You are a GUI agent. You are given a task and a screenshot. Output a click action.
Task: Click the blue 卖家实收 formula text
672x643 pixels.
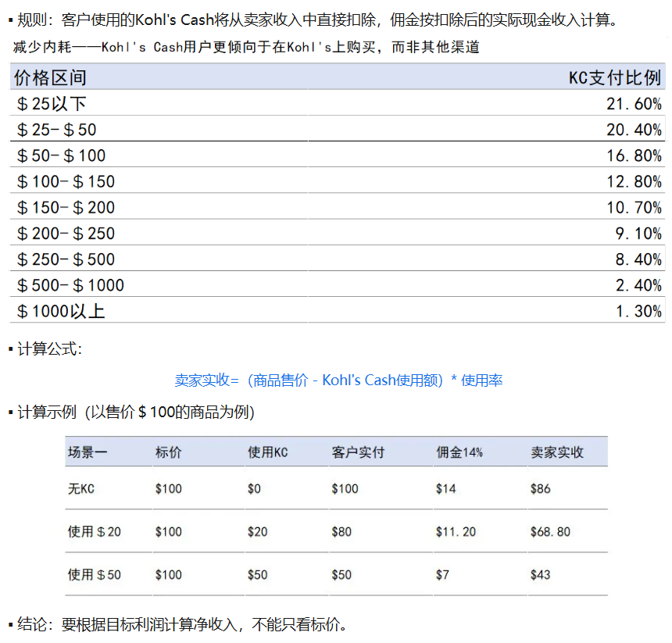338,380
